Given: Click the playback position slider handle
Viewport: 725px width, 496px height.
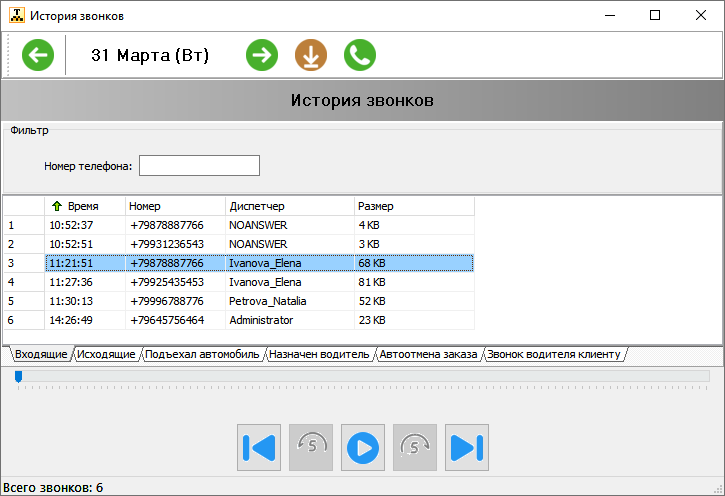Looking at the screenshot, I should pyautogui.click(x=18, y=376).
